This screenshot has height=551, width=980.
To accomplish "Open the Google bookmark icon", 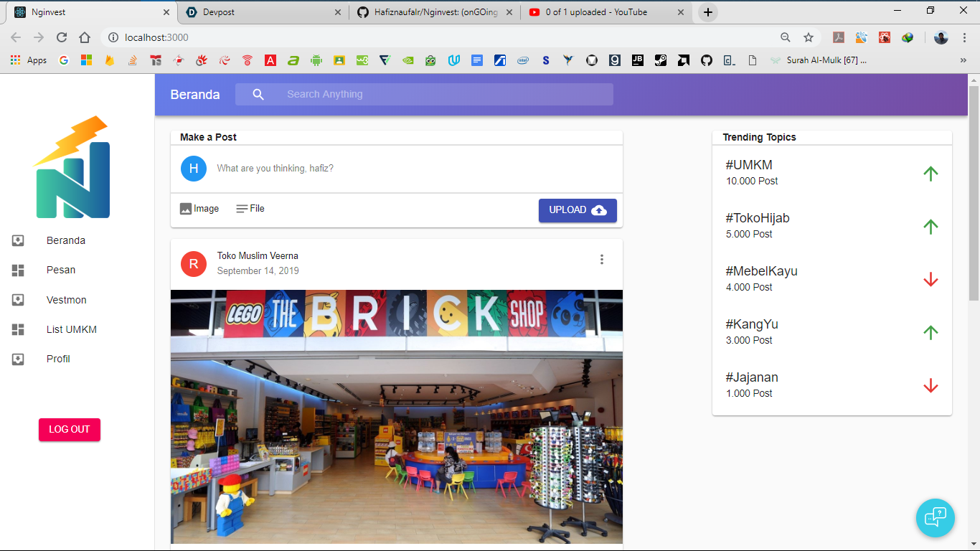I will [x=64, y=60].
